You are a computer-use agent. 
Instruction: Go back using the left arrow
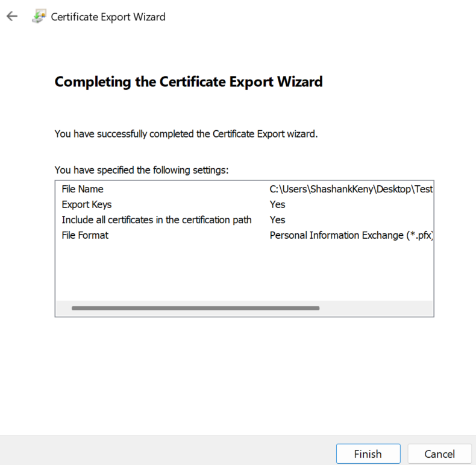click(x=12, y=16)
